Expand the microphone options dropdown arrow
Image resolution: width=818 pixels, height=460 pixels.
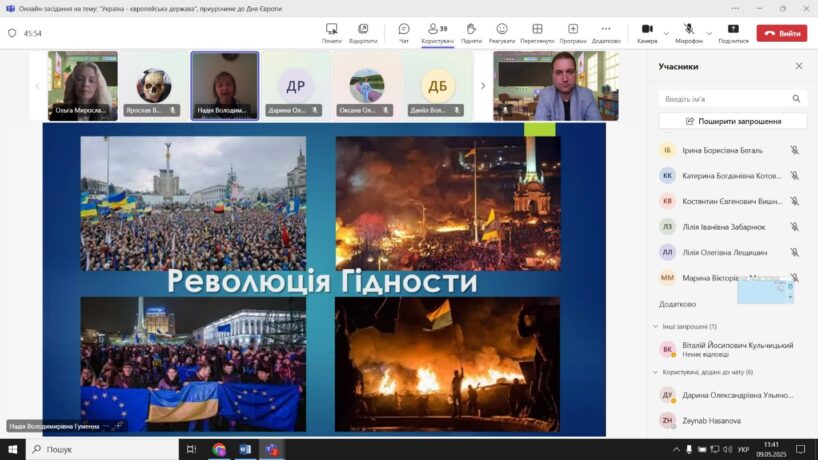tap(708, 32)
